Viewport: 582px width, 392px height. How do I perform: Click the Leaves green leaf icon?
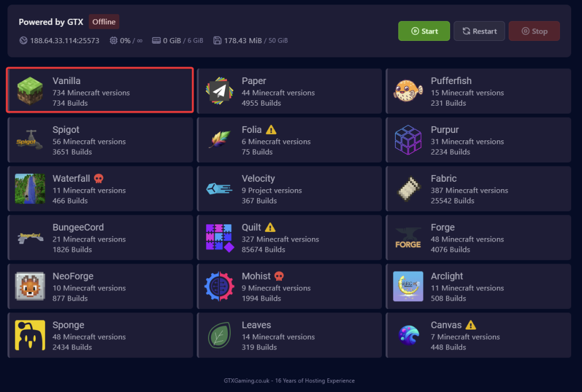pos(219,336)
